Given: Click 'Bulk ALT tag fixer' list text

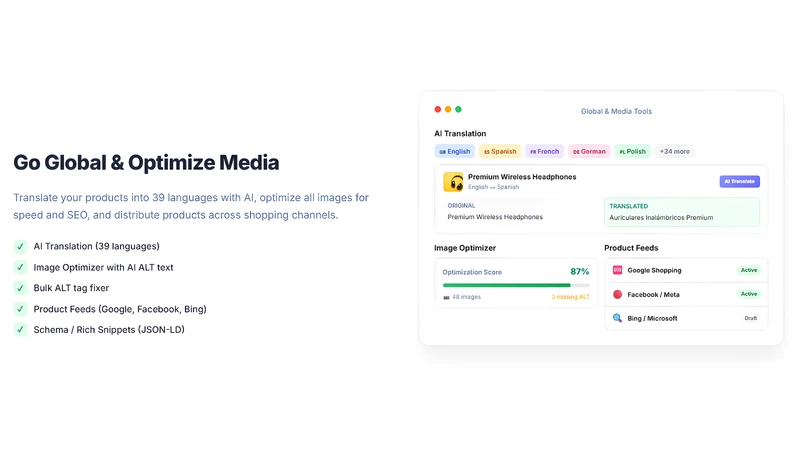Looking at the screenshot, I should coord(71,288).
